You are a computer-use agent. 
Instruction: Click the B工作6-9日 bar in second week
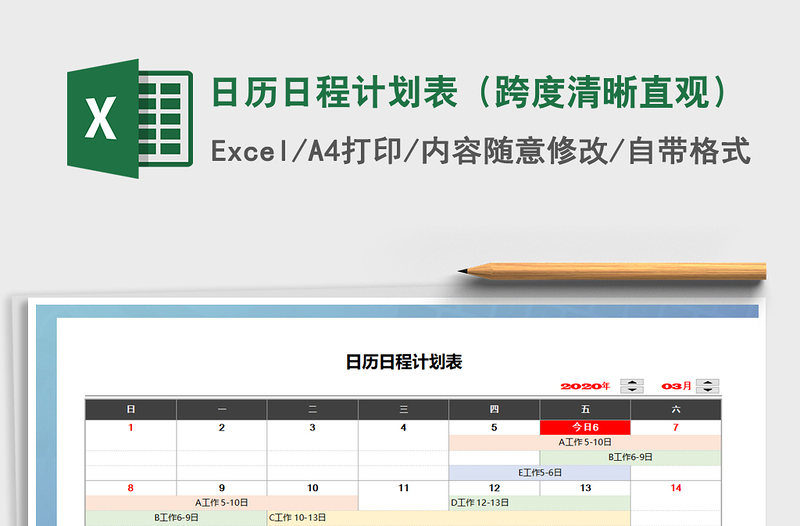pyautogui.click(x=176, y=518)
